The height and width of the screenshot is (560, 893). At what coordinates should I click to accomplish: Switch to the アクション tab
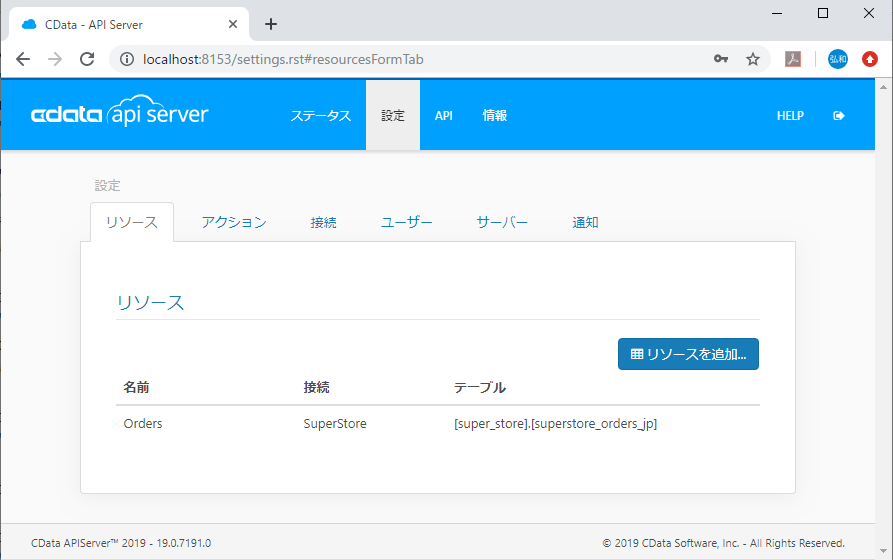click(x=234, y=222)
